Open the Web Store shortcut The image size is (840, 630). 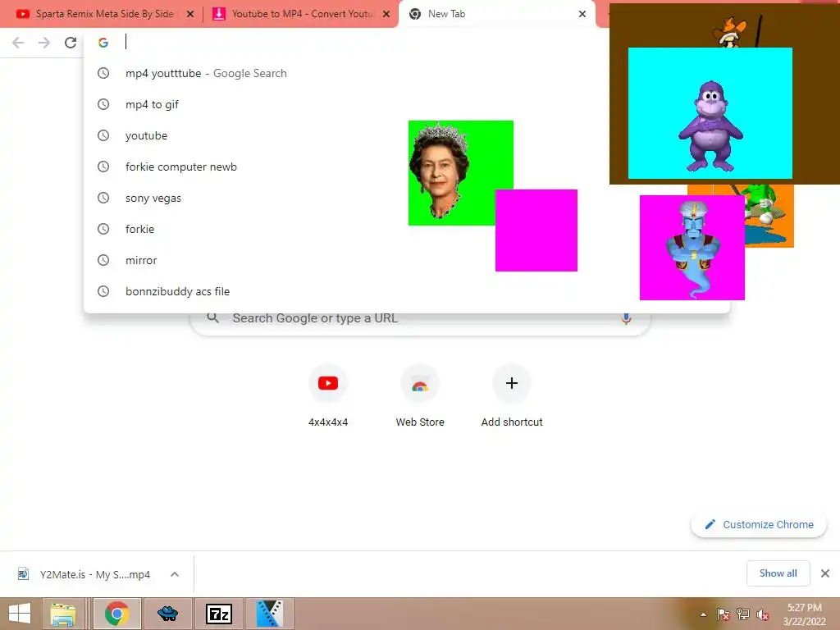point(420,396)
